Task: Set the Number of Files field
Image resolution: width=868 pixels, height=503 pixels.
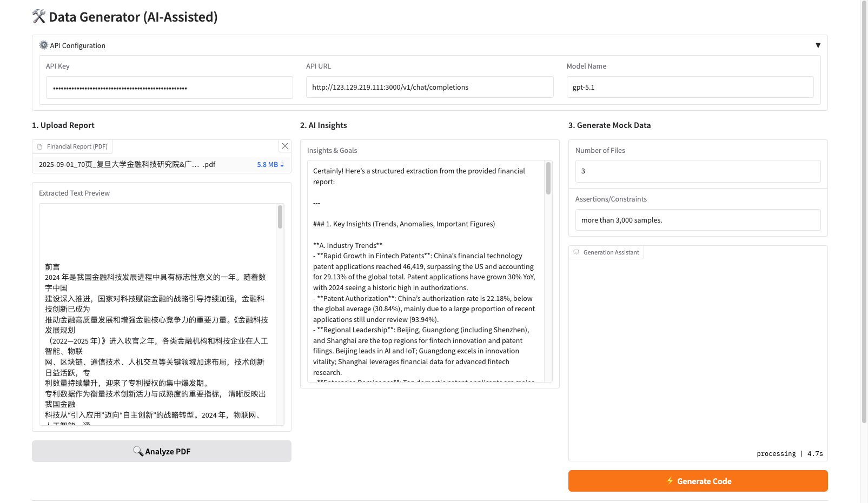Action: pos(698,171)
